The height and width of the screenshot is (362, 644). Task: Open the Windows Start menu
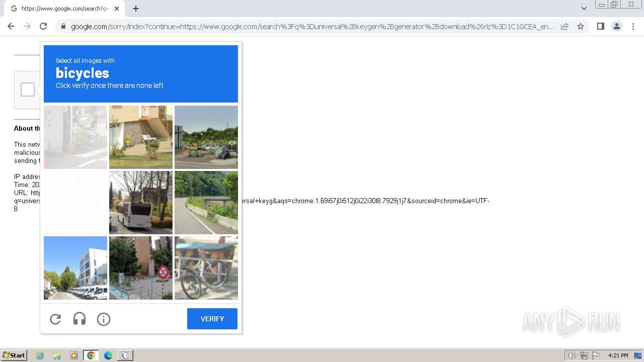pos(14,355)
